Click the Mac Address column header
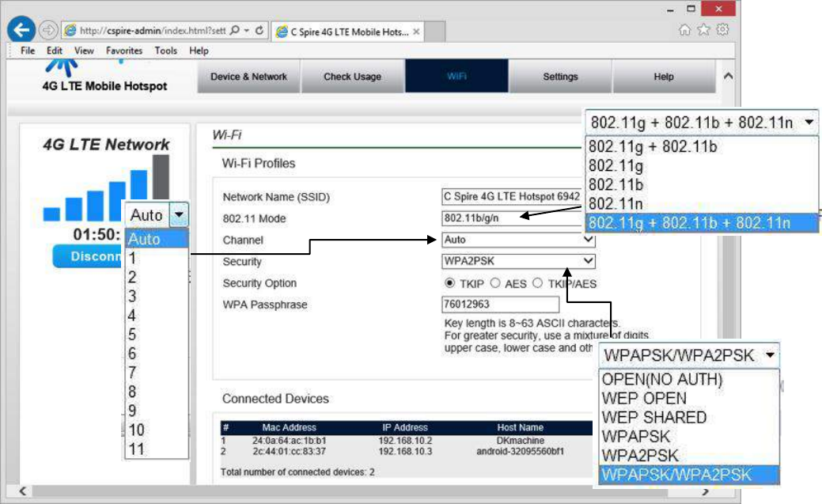822x504 pixels. tap(289, 427)
